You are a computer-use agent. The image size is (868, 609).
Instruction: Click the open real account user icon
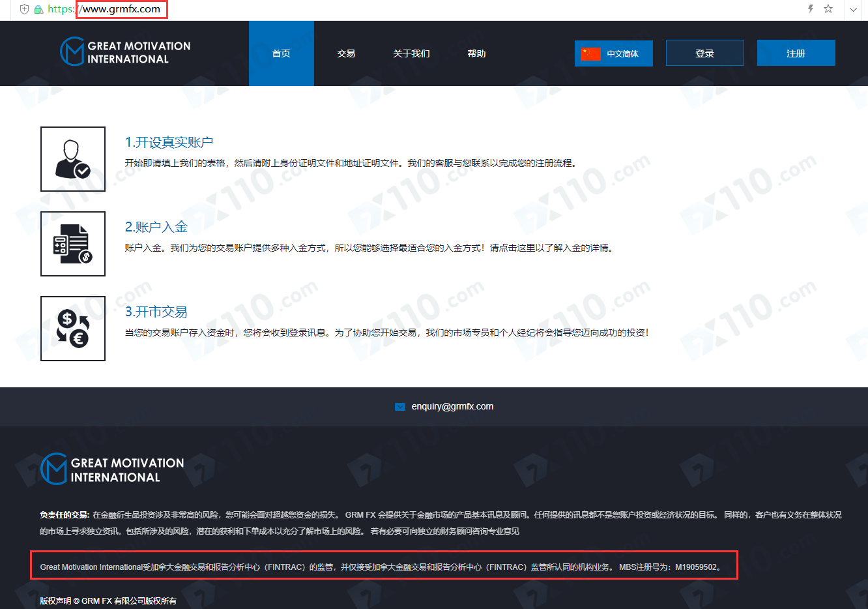73,159
